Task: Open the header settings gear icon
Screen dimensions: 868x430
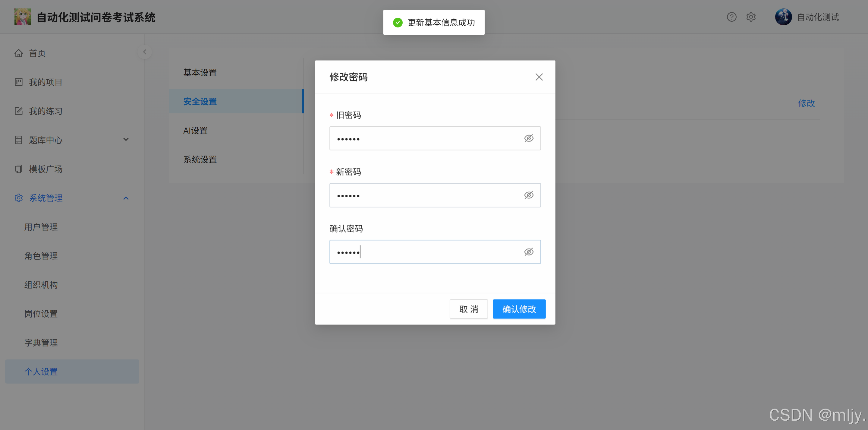Action: 751,17
